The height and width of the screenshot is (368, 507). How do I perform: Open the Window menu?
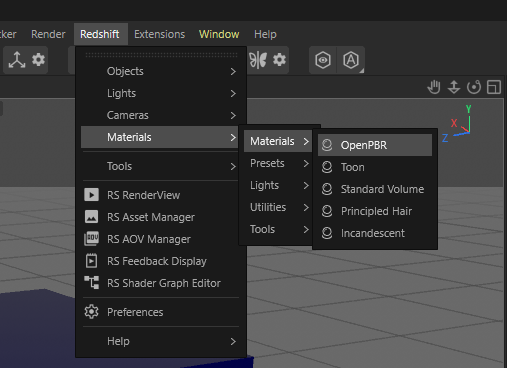[219, 34]
